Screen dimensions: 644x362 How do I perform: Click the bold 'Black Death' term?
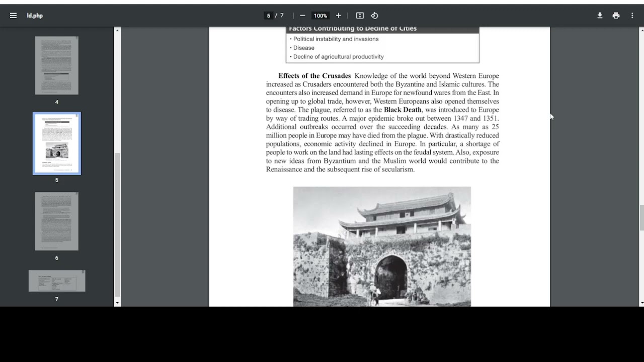coord(403,110)
